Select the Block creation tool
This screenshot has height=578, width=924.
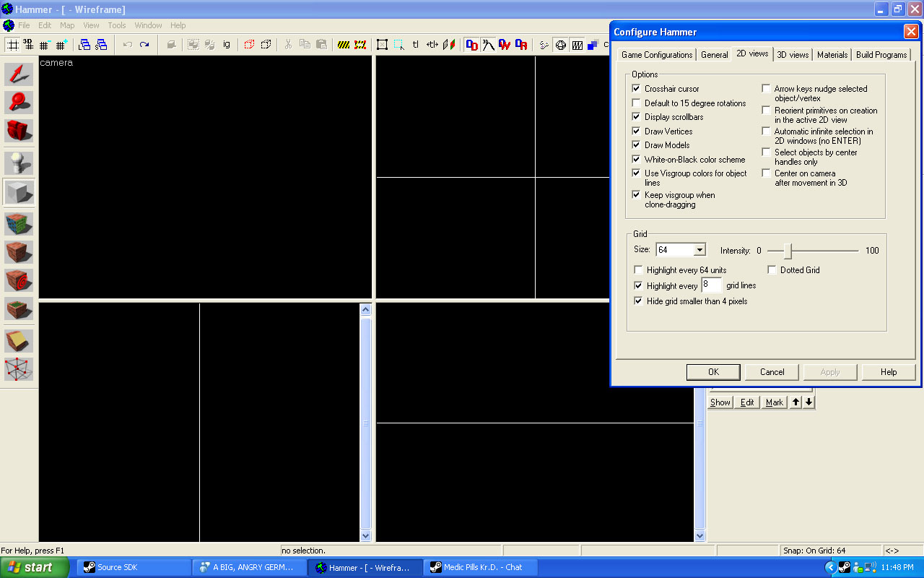coord(19,192)
